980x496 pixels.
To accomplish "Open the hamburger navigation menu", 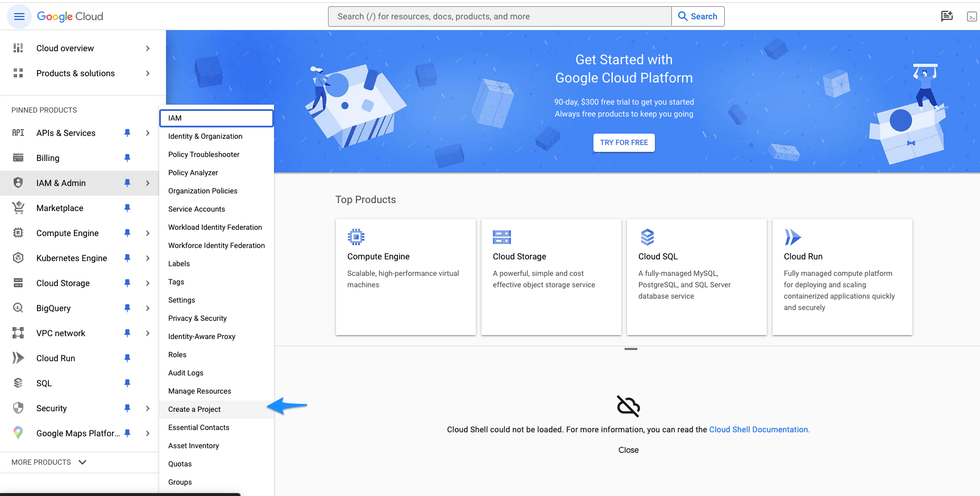I will point(19,16).
